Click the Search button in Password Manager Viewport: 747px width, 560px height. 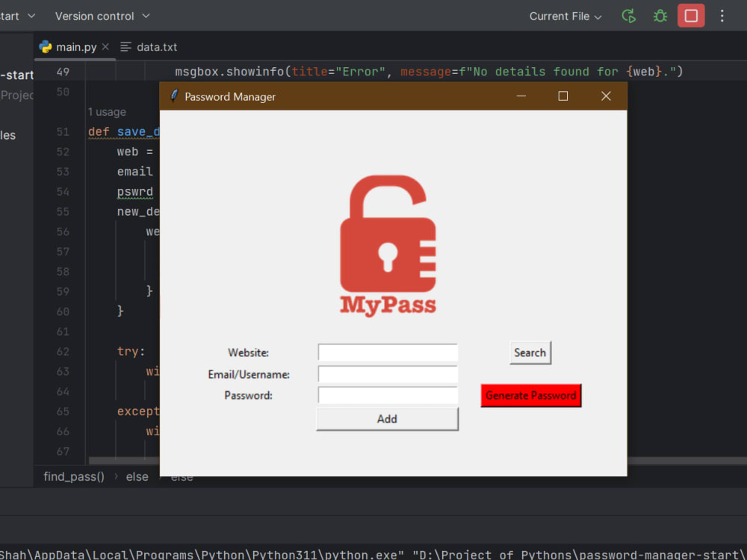(x=530, y=353)
